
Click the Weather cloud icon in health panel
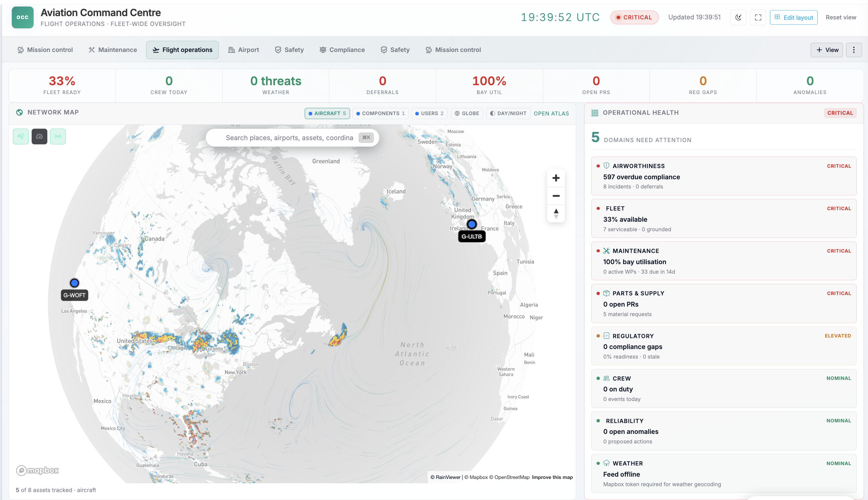click(x=606, y=463)
